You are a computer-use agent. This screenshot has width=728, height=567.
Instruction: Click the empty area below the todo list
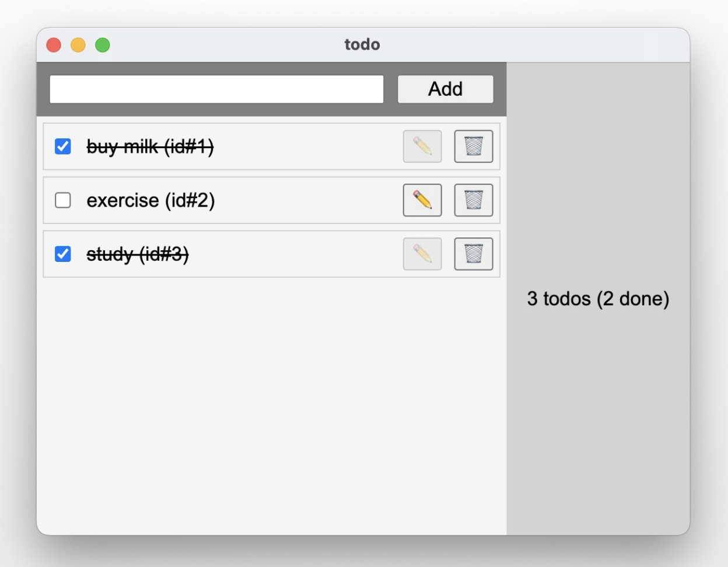(271, 402)
